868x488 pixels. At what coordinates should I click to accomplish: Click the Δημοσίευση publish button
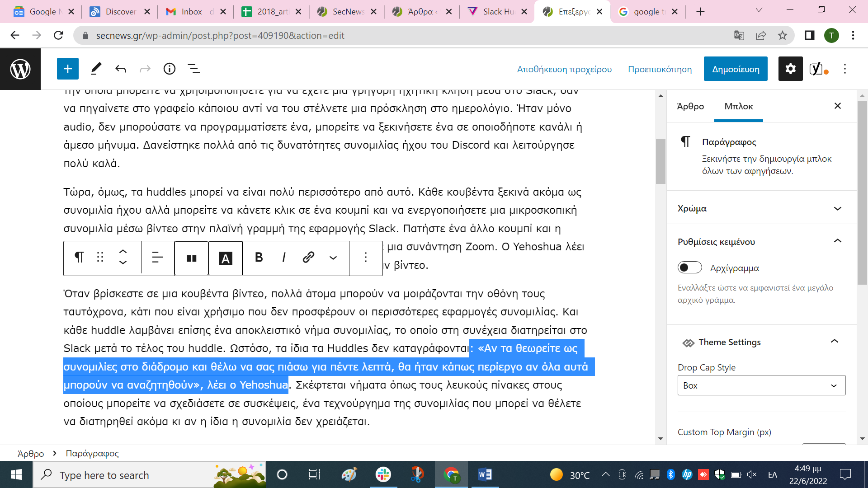736,69
